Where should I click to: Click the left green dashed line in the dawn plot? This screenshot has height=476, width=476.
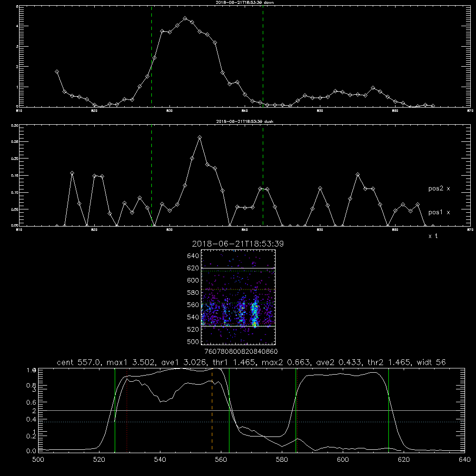point(151,56)
